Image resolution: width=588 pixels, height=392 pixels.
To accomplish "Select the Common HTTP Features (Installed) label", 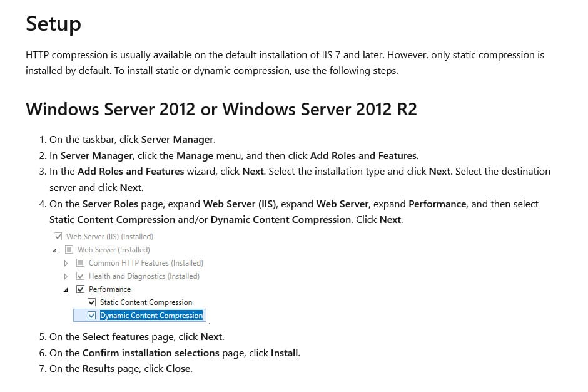I will [x=146, y=263].
